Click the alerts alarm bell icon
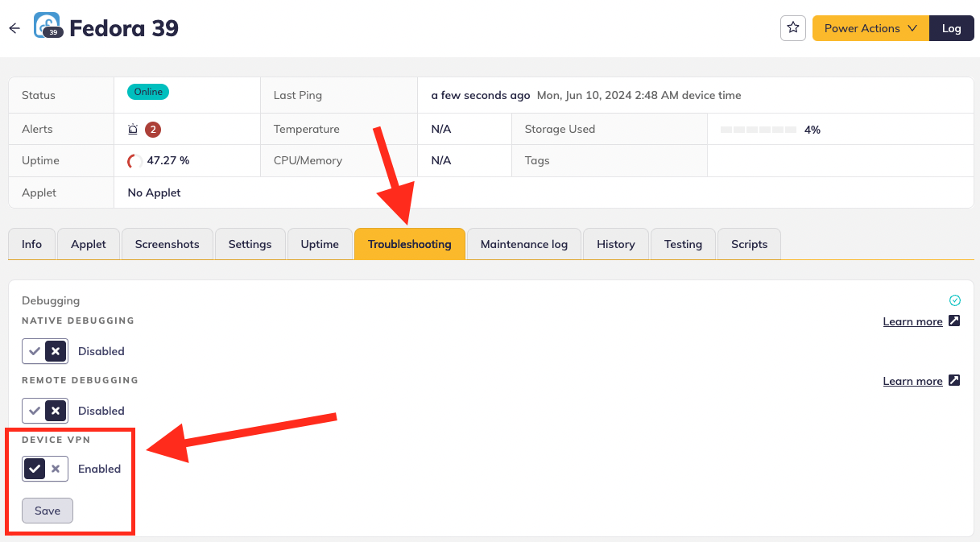 point(133,129)
